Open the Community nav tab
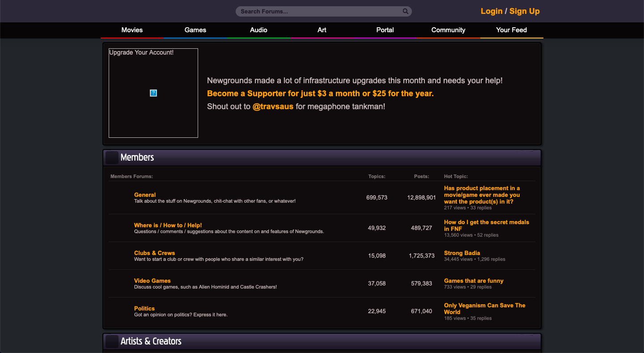This screenshot has width=644, height=353. [x=448, y=30]
